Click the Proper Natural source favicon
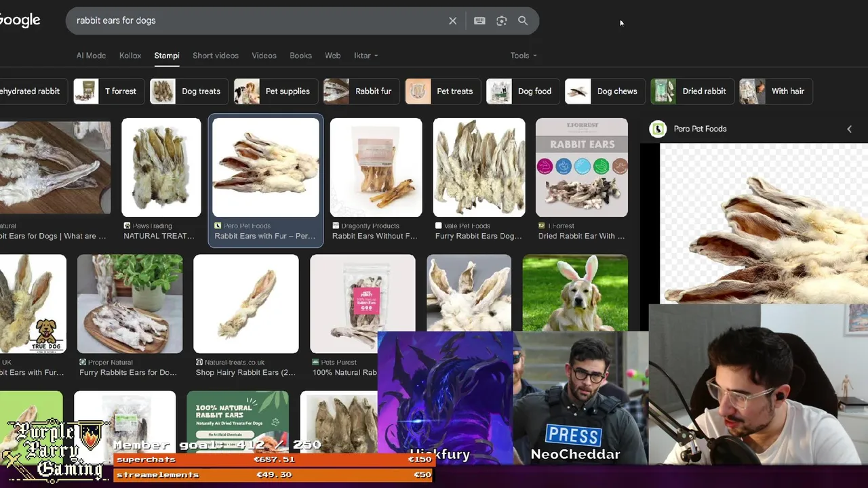Screen dimensions: 868x488 click(83, 363)
